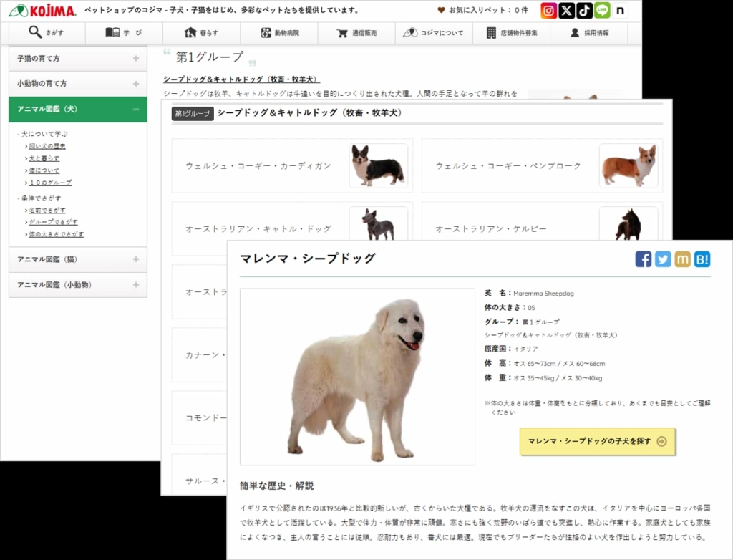This screenshot has height=560, width=733.
Task: Click the X (Twitter) header icon
Action: pos(567,11)
